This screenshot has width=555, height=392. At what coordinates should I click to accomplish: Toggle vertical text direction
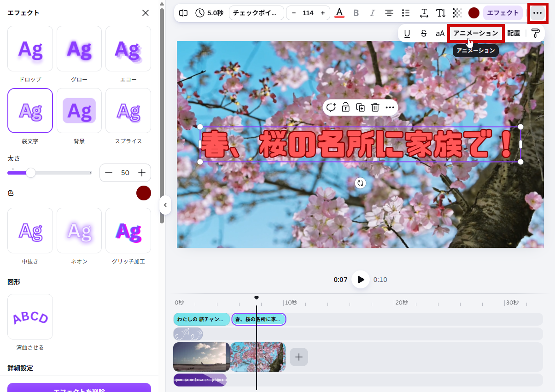(441, 13)
